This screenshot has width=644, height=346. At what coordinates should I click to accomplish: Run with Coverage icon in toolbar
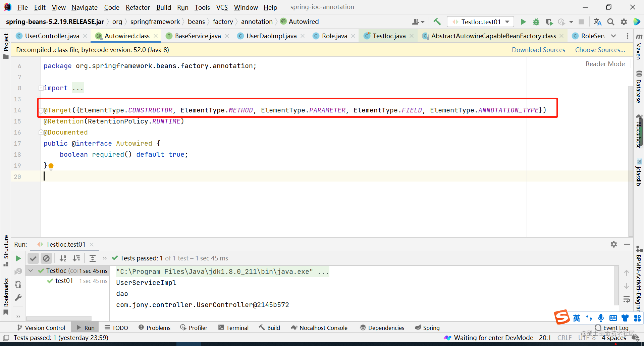coord(549,22)
